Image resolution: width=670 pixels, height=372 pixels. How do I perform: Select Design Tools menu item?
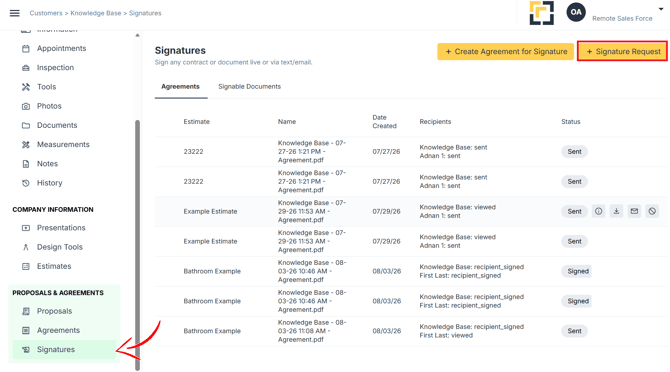point(60,247)
